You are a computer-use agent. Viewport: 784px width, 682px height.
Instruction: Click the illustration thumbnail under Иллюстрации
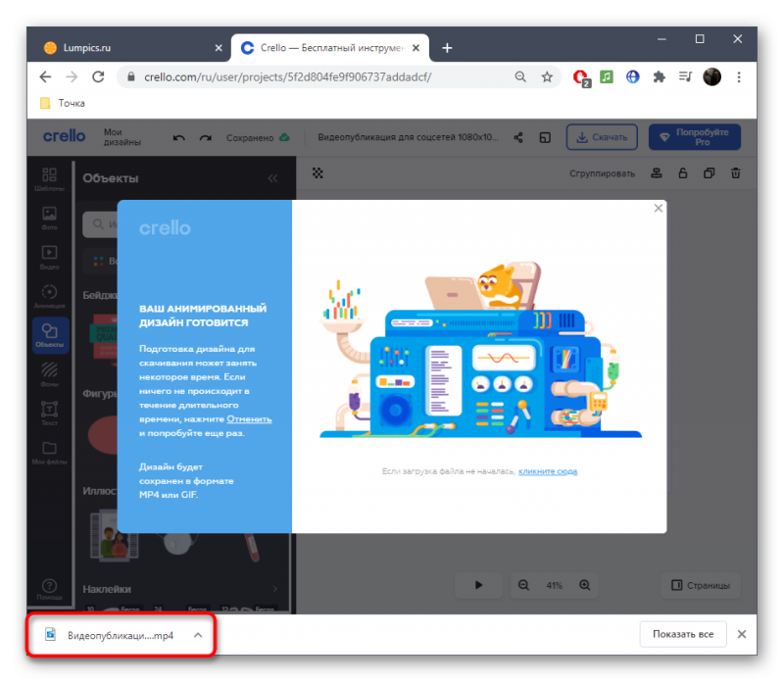tap(114, 536)
